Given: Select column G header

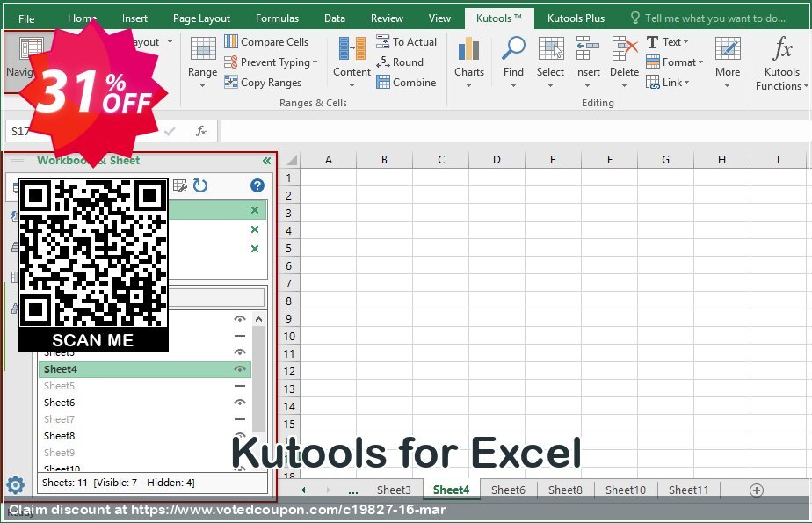Looking at the screenshot, I should [x=665, y=159].
